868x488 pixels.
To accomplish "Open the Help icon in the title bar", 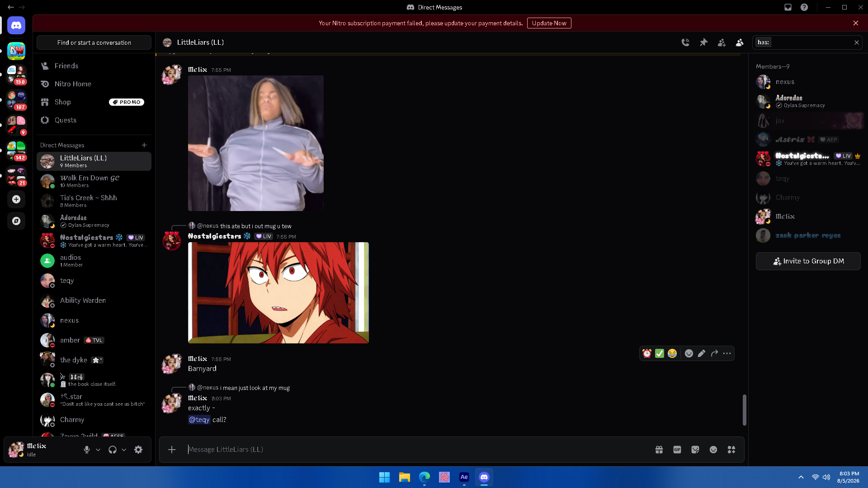I will (804, 7).
